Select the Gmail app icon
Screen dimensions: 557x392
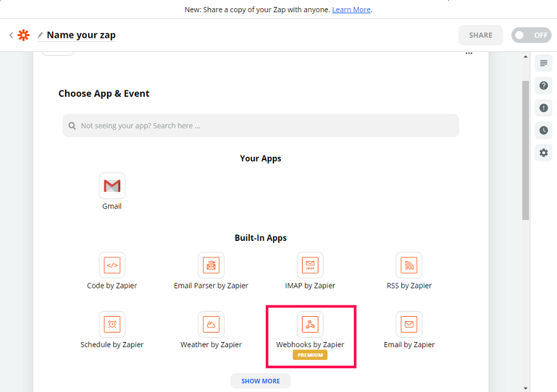[112, 185]
